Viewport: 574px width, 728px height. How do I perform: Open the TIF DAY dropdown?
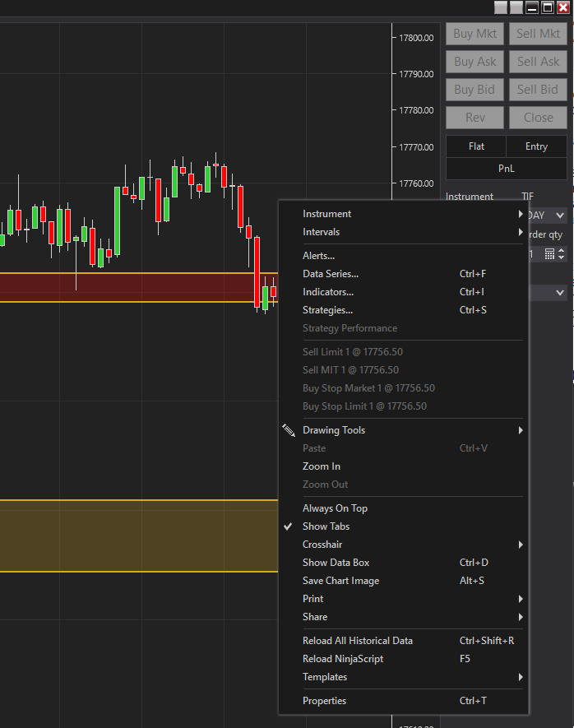click(548, 216)
